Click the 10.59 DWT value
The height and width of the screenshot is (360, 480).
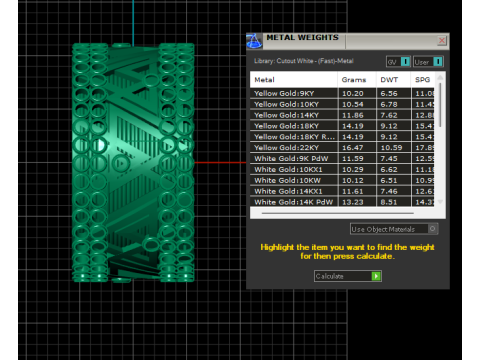pos(391,148)
